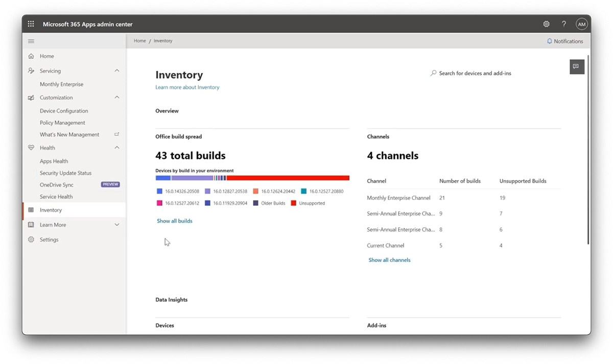The height and width of the screenshot is (364, 613).
Task: Click the 4 channels heading
Action: click(393, 156)
